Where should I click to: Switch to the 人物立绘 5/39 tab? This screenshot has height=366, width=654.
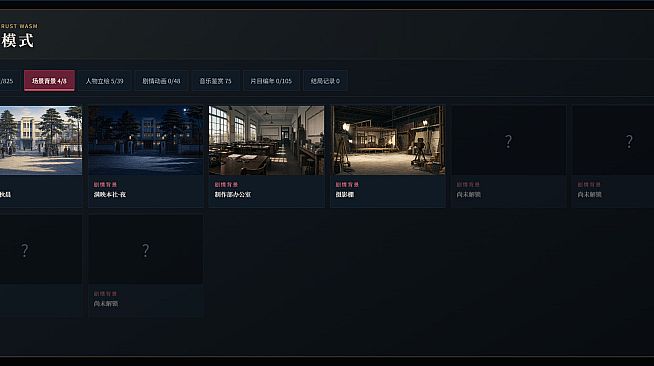coord(104,81)
